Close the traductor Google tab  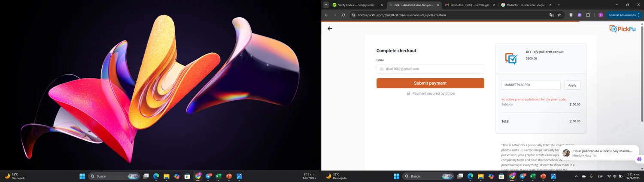pos(550,5)
